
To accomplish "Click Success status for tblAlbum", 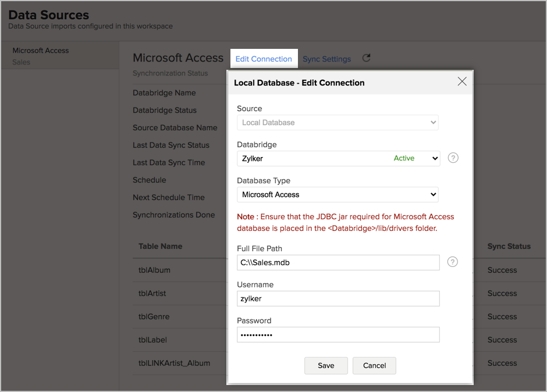I will (502, 270).
